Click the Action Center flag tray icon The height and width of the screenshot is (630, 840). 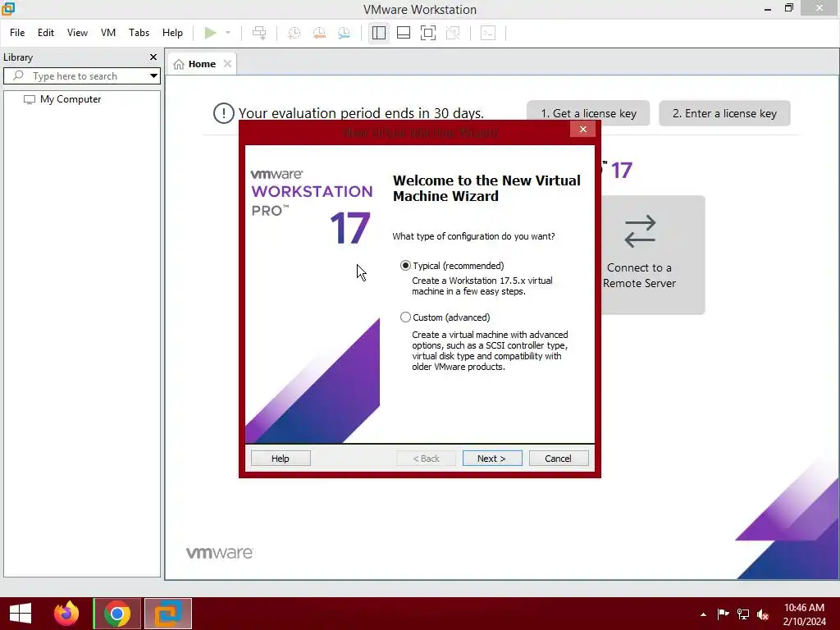point(723,614)
